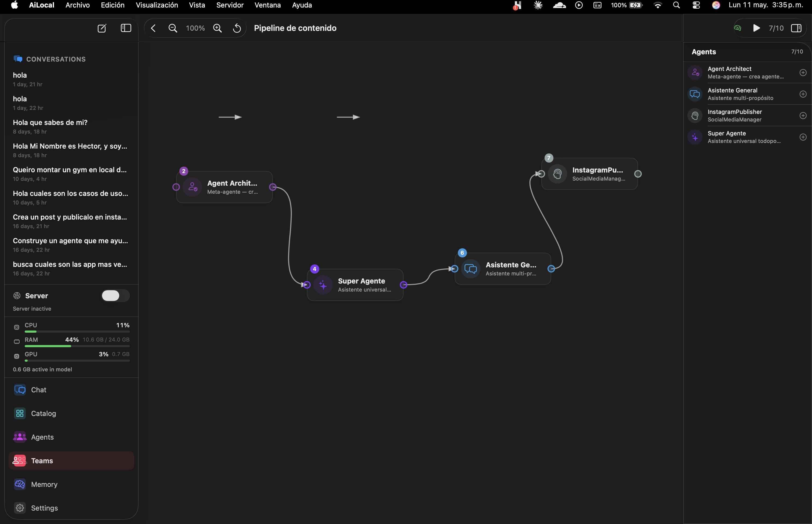
Task: Add Super Agente to the canvas
Action: (x=803, y=137)
